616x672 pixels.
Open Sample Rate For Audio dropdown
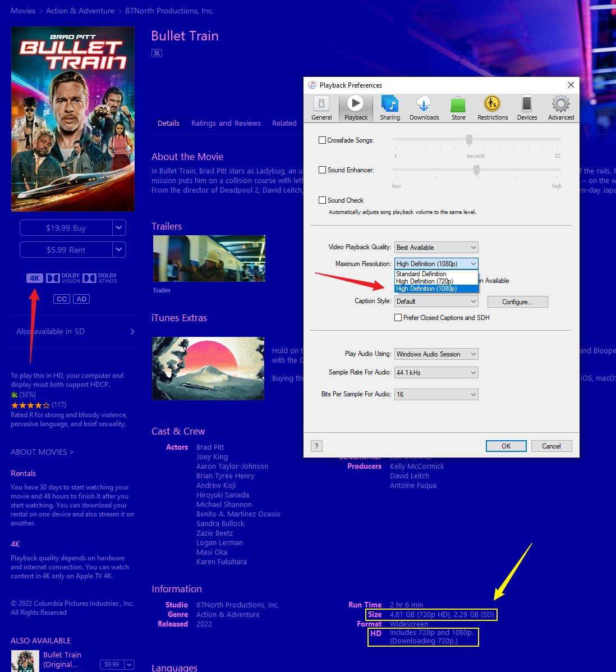point(436,372)
